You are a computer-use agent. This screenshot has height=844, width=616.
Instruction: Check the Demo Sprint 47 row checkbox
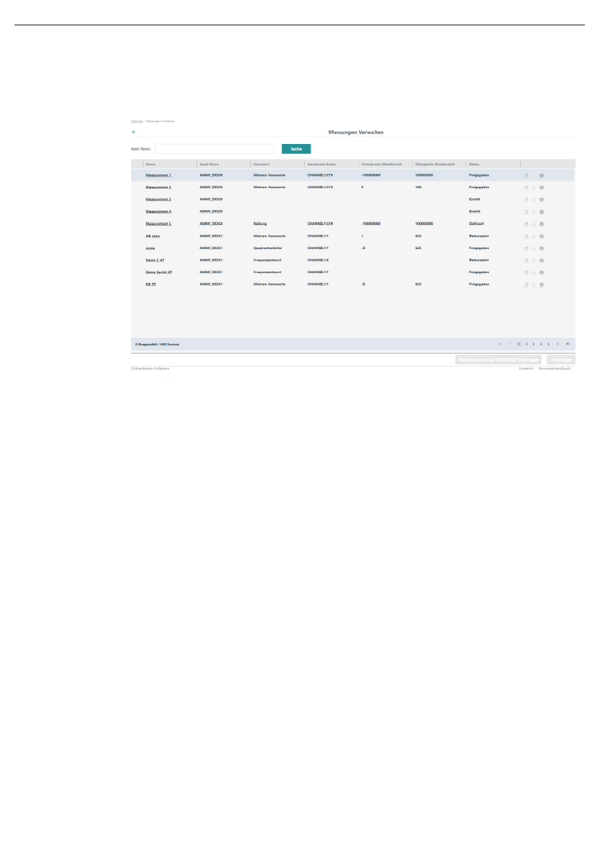pos(137,272)
